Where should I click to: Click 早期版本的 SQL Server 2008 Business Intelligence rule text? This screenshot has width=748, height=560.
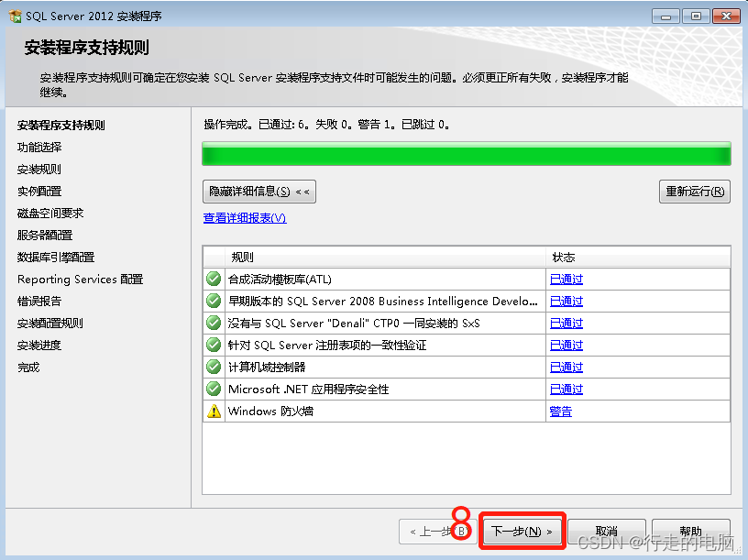coord(383,301)
